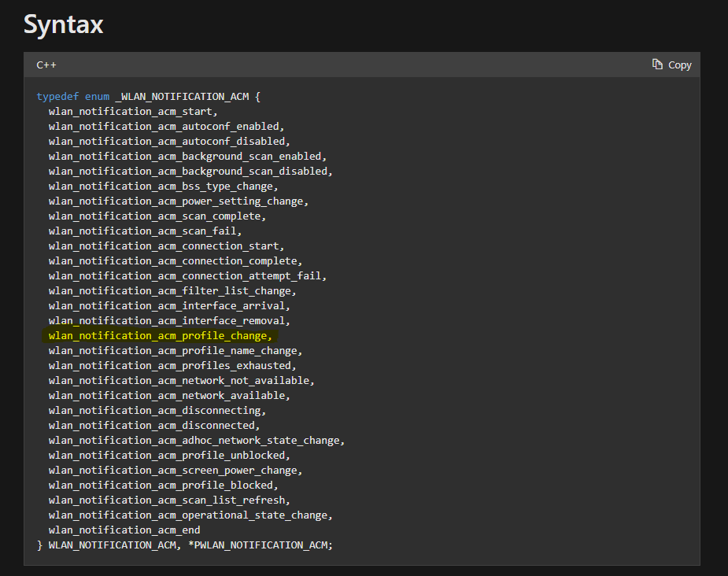728x576 pixels.
Task: Click wlan_notification_acm_network_available line
Action: pyautogui.click(x=169, y=396)
